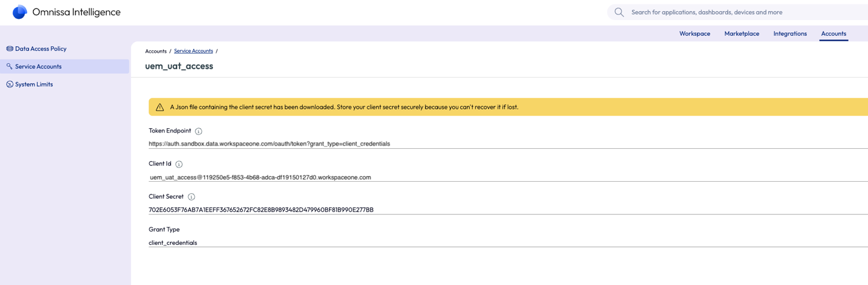868x285 pixels.
Task: Click the info icon beside Client Secret
Action: [191, 197]
